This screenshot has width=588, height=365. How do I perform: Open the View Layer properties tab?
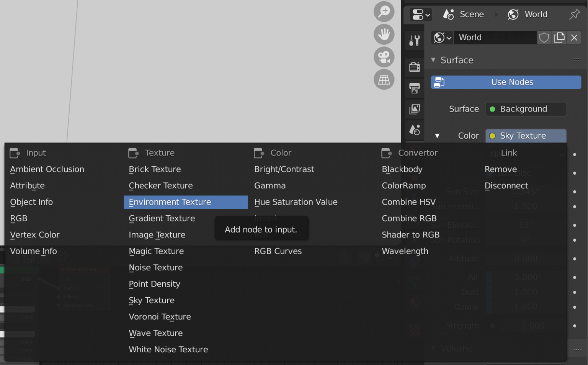tap(414, 109)
